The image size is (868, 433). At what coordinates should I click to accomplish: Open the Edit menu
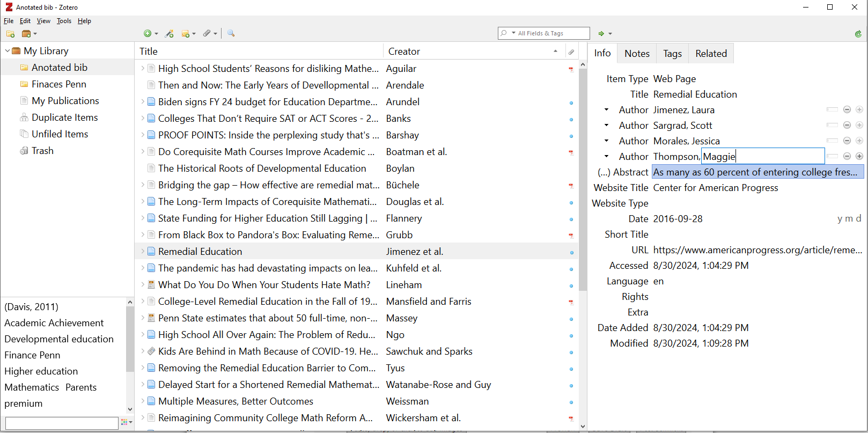(x=25, y=21)
